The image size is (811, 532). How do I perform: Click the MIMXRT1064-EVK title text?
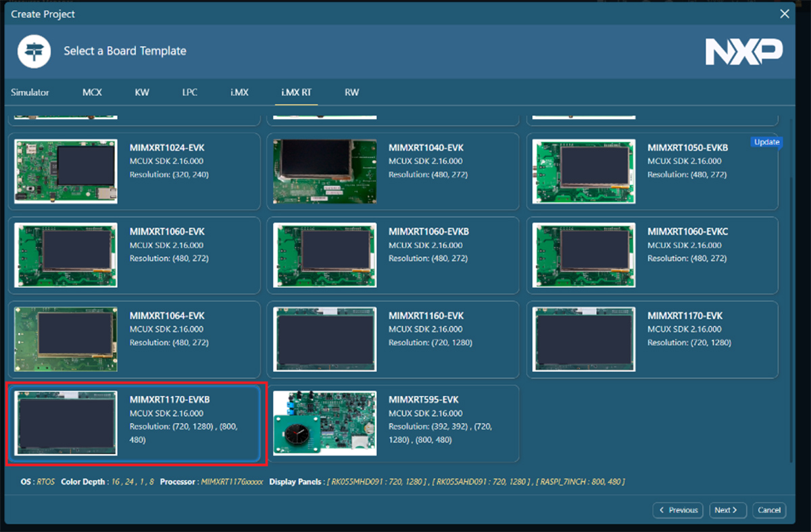click(167, 316)
